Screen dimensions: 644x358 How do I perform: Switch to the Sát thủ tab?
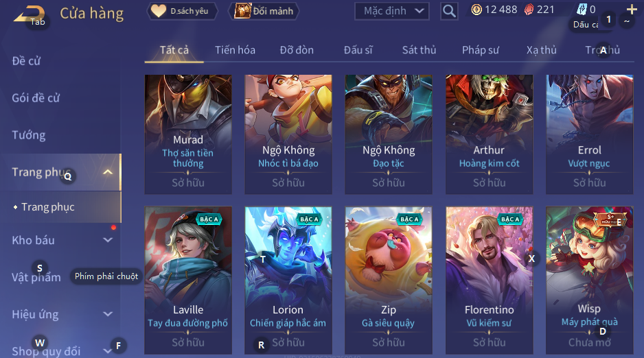pos(419,50)
